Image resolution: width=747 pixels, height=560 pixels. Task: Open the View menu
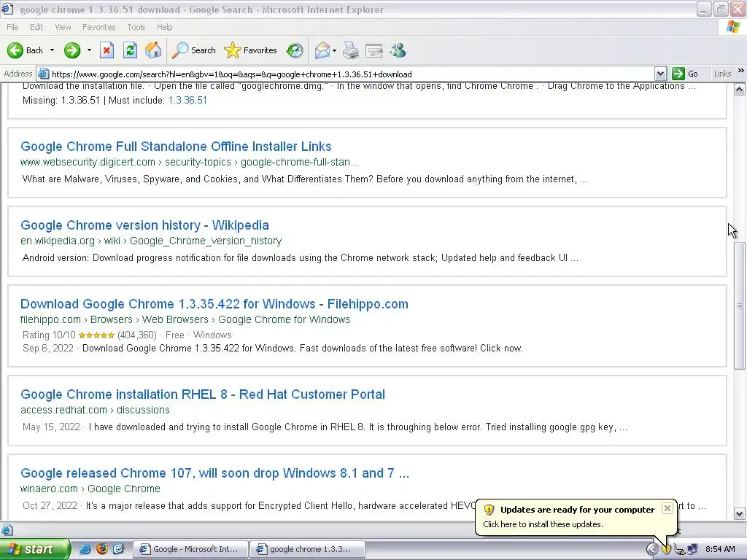coord(63,27)
